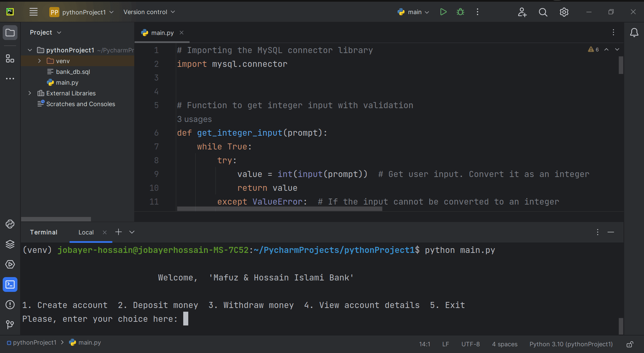Hide the Terminal panel
This screenshot has height=353, width=644.
tap(611, 232)
